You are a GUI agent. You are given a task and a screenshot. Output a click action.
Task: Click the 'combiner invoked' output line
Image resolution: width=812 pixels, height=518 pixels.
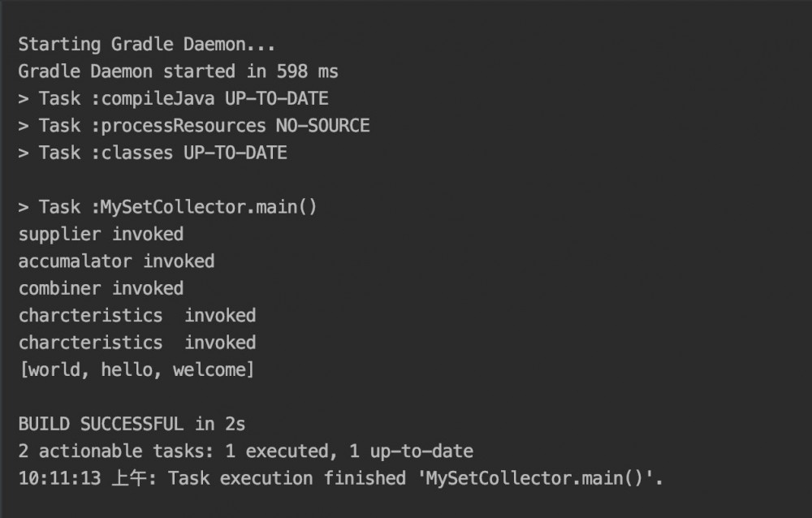[101, 288]
